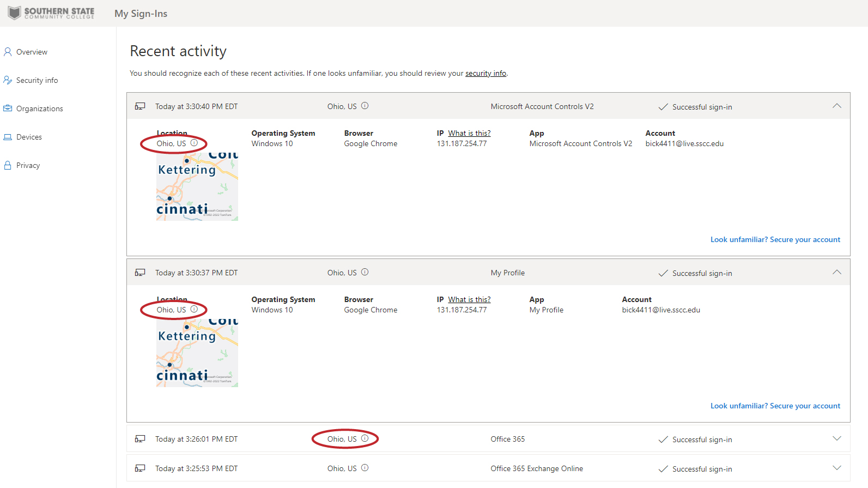
Task: Click device icon of 3:26:01 PM entry
Action: 140,439
